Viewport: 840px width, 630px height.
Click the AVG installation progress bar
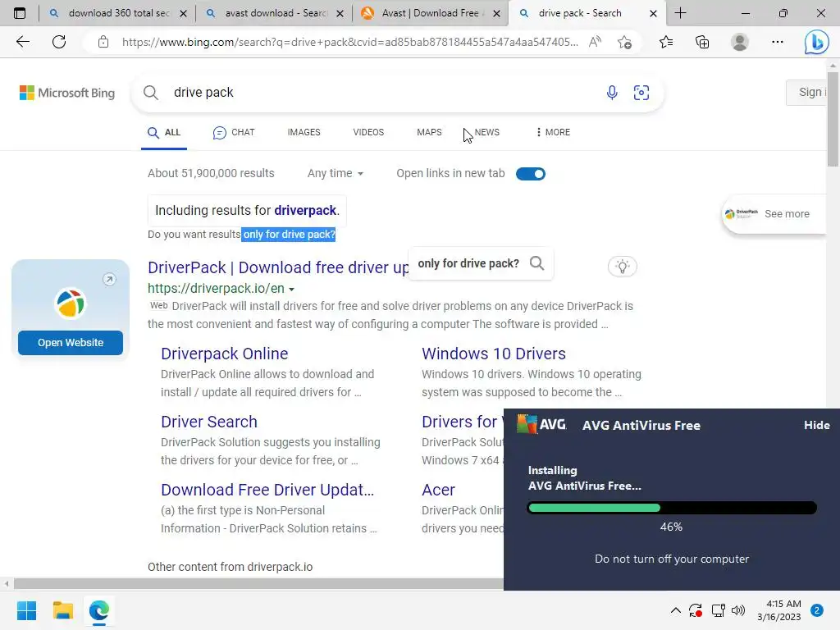tap(672, 508)
